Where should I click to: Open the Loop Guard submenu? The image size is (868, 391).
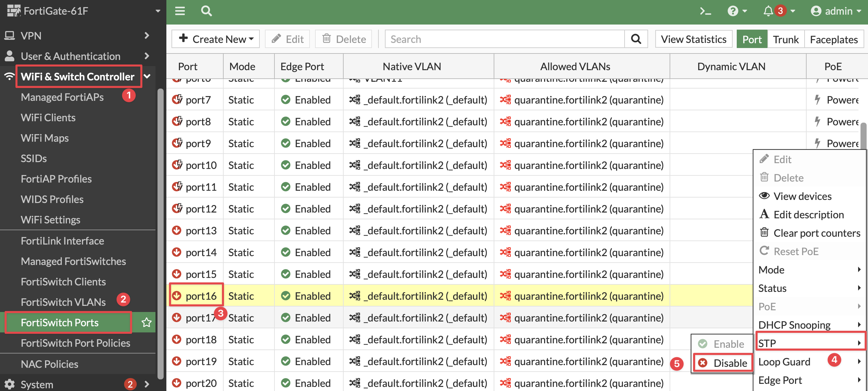pyautogui.click(x=810, y=362)
